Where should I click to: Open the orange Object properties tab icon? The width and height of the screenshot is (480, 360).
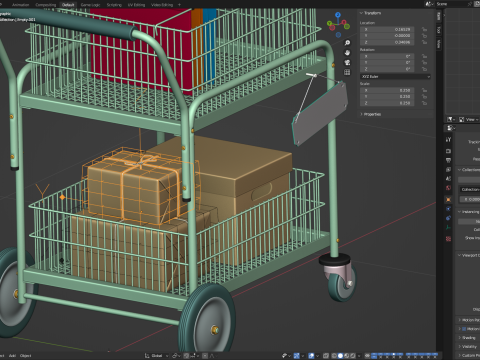tap(448, 200)
